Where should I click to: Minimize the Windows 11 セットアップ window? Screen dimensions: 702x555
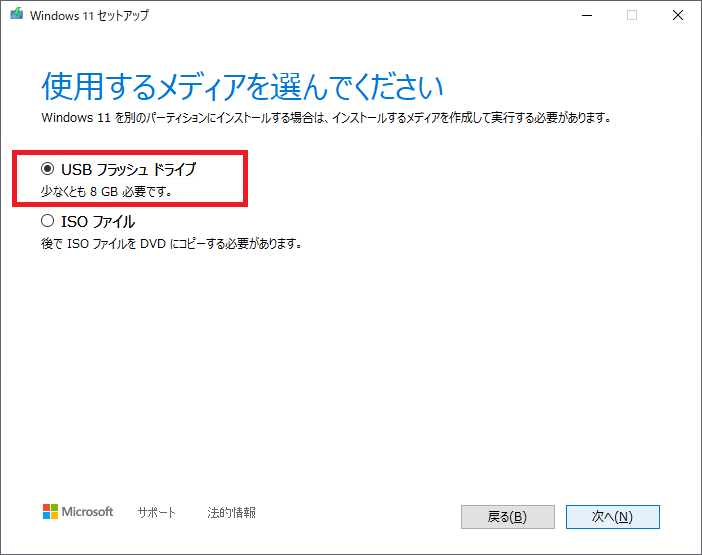[587, 15]
